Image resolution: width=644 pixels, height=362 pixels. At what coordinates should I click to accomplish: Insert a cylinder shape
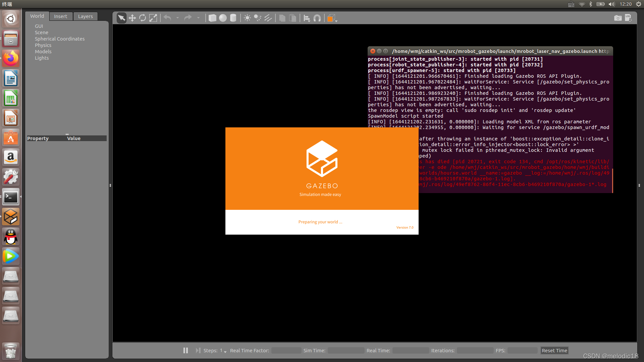coord(233,18)
